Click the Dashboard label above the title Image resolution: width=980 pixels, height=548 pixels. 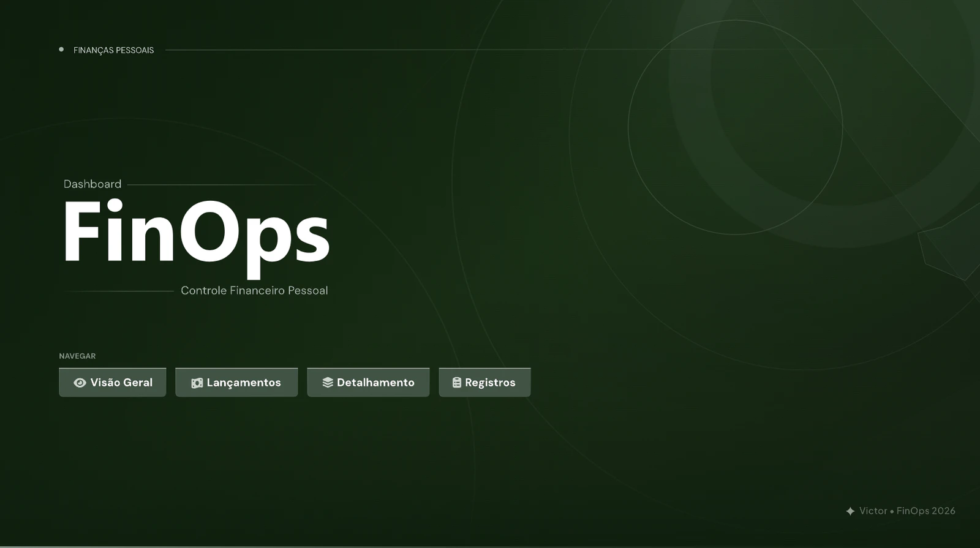click(x=92, y=184)
